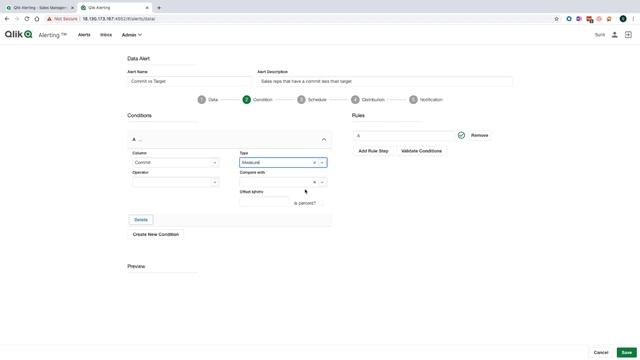Close the Qlik Alerting browser tab
Image resolution: width=640 pixels, height=360 pixels.
coord(147,8)
